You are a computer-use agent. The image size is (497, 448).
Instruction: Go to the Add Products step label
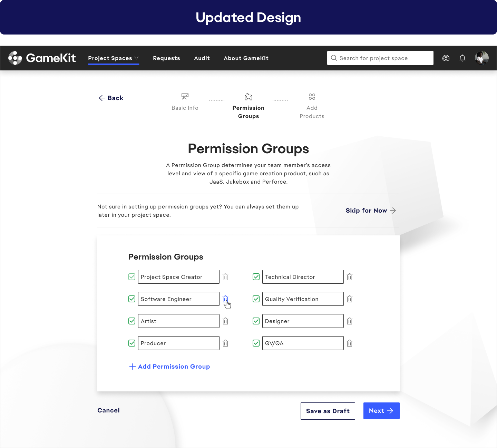312,112
